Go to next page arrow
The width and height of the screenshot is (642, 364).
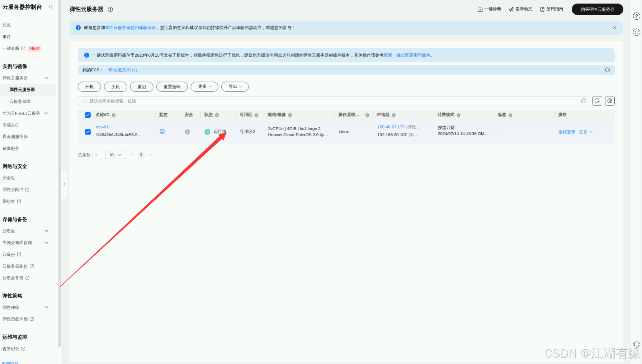[151, 155]
